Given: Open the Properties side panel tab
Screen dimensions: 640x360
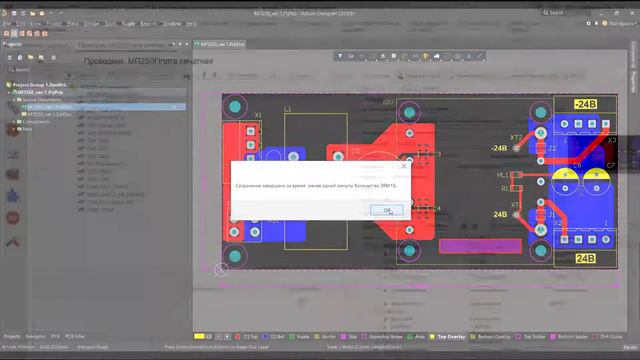Looking at the screenshot, I should 633,82.
